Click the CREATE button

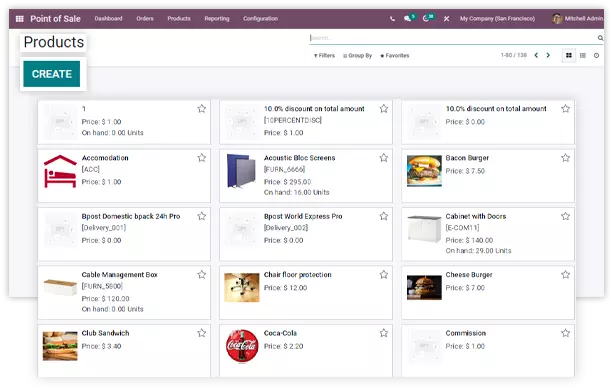coord(52,74)
